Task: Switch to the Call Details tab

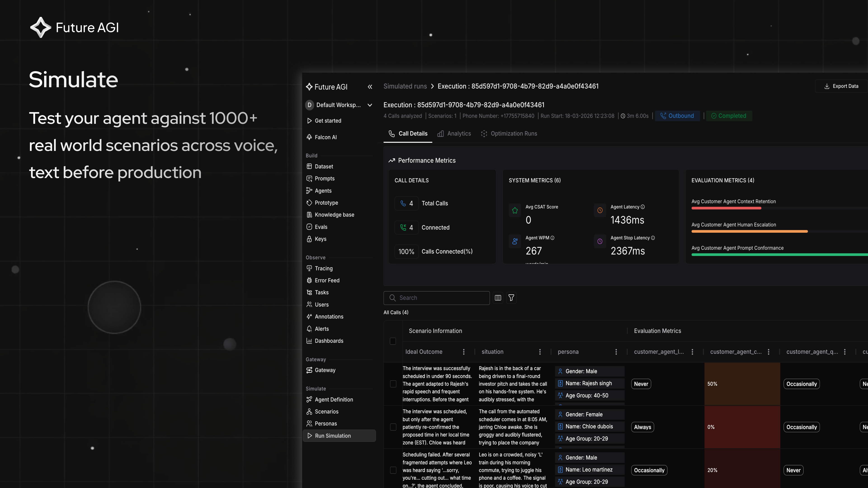Action: point(408,134)
